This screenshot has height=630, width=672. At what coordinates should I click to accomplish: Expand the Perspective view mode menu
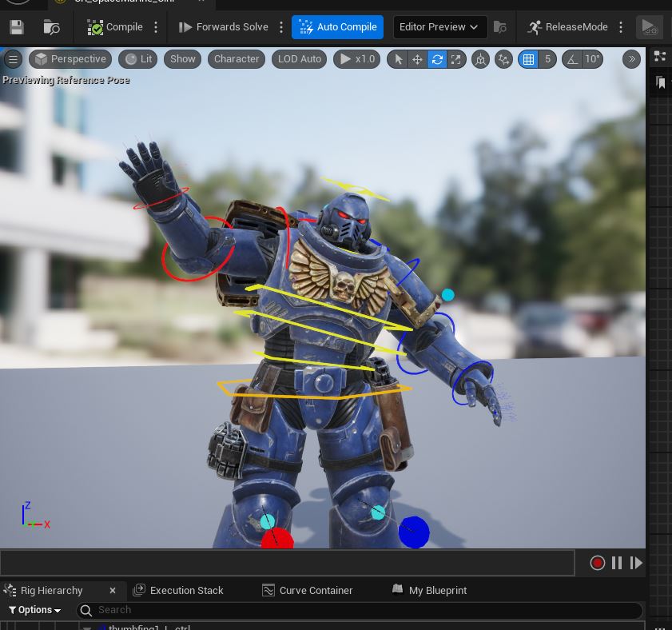70,59
